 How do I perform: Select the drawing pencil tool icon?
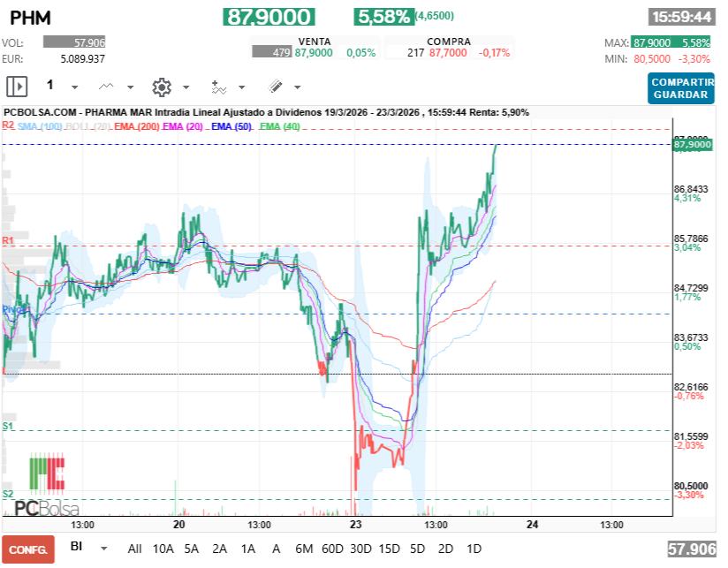click(x=275, y=87)
